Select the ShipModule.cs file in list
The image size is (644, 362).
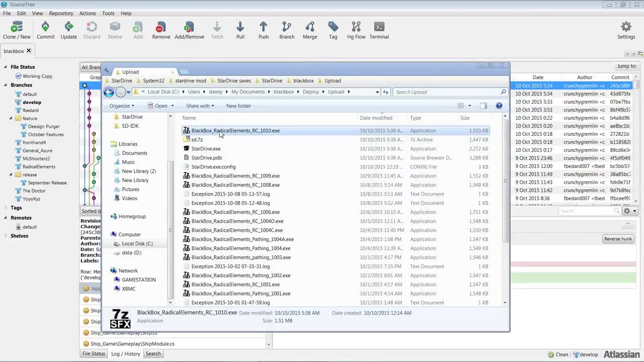click(132, 344)
